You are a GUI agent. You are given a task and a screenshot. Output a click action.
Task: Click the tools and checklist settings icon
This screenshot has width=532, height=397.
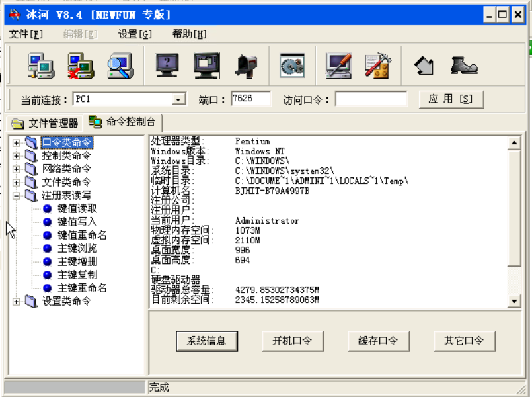(378, 66)
